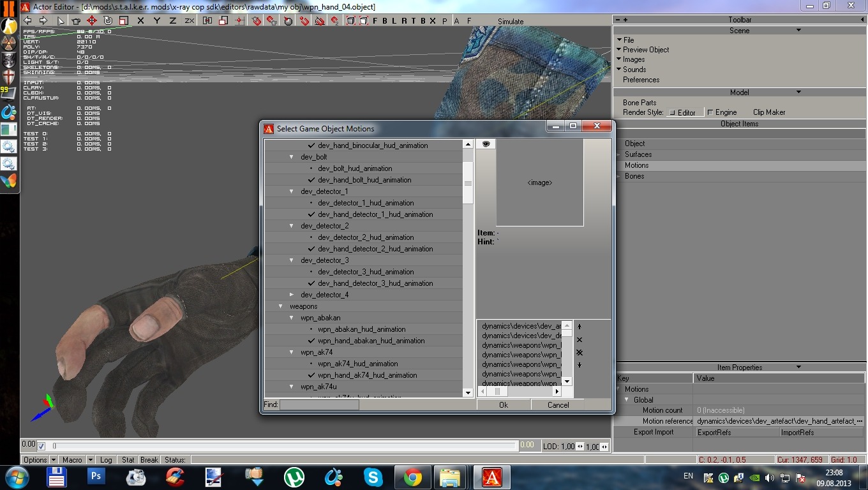Click the Find input field in dialog

pyautogui.click(x=320, y=405)
